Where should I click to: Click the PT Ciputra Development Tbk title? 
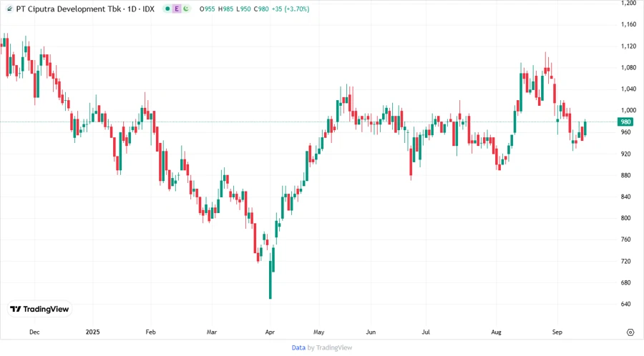tap(69, 9)
